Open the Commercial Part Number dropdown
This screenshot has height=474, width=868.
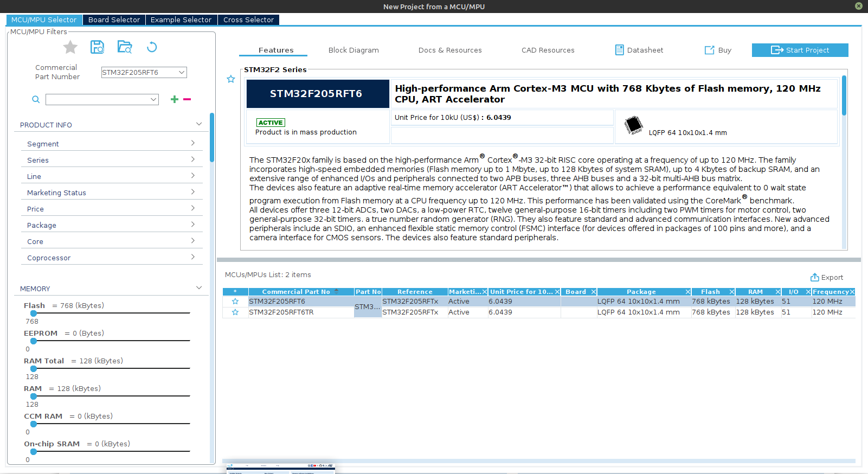pyautogui.click(x=182, y=72)
